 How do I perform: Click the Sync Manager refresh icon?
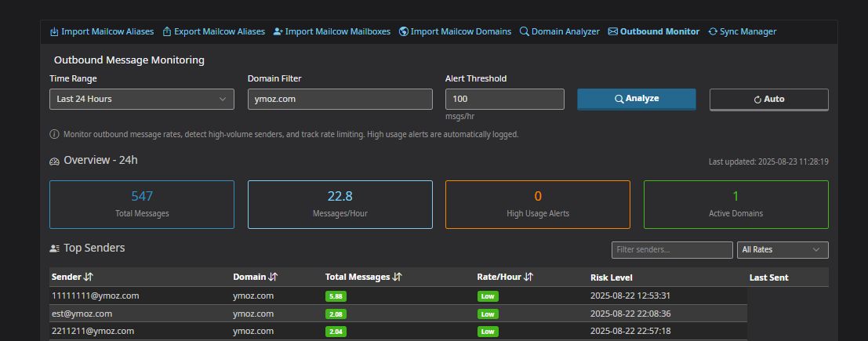pyautogui.click(x=713, y=32)
